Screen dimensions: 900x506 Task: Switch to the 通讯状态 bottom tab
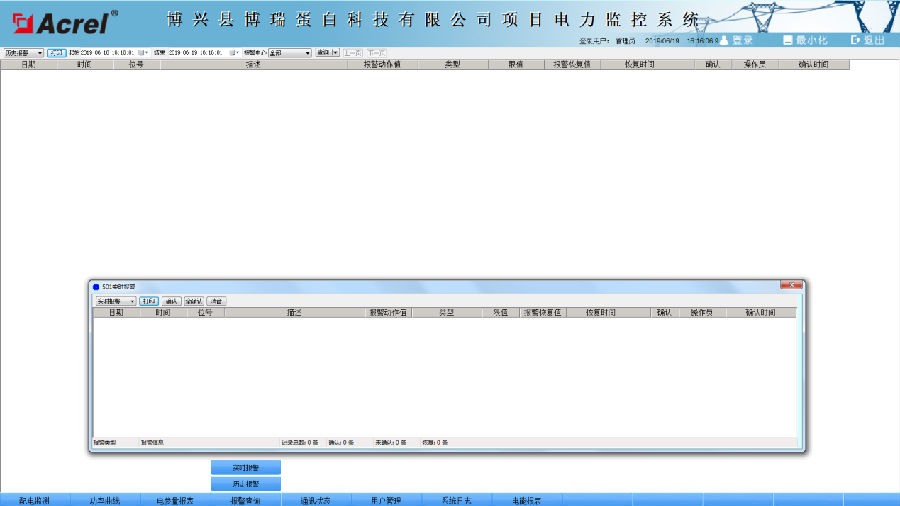point(316,500)
